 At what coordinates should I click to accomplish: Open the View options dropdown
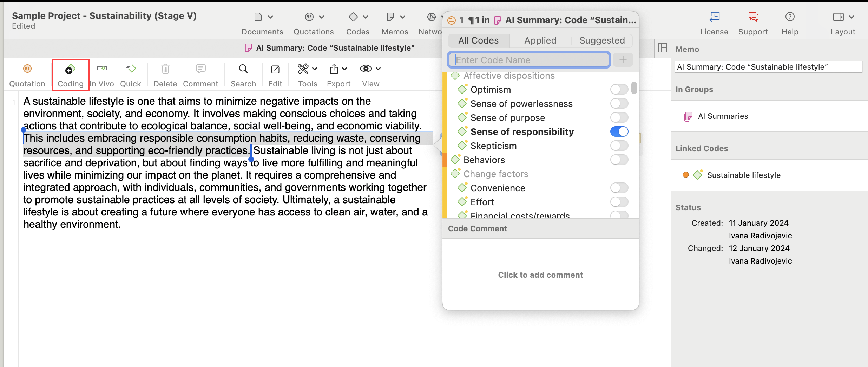[370, 69]
